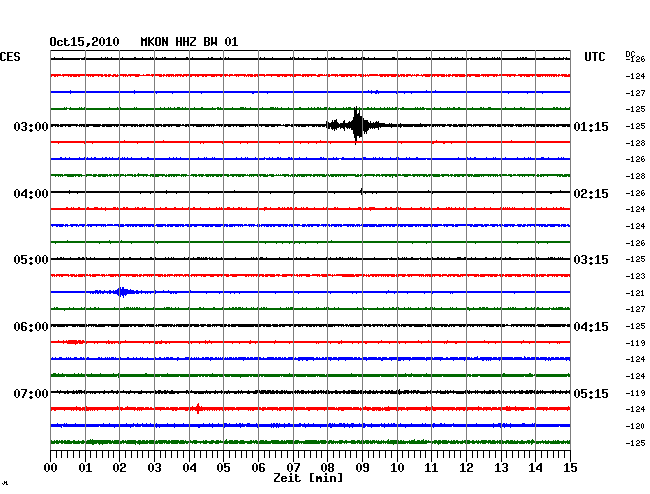Click the 00 minute axis label
This screenshot has height=494, width=650.
tap(51, 468)
